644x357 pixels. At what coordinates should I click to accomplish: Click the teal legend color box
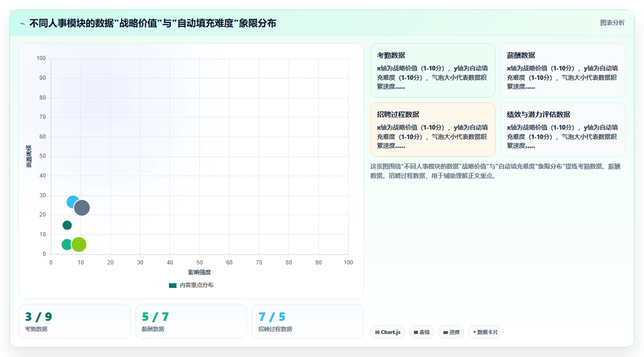pos(173,285)
